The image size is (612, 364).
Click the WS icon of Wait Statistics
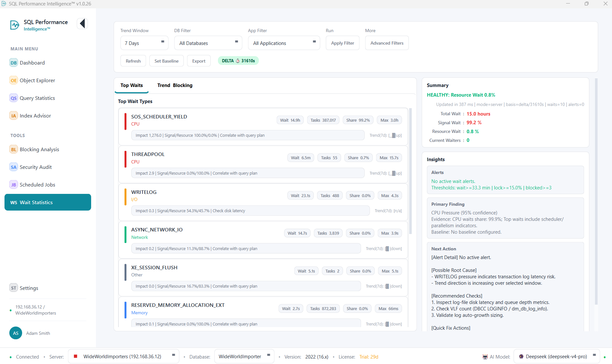pos(13,203)
